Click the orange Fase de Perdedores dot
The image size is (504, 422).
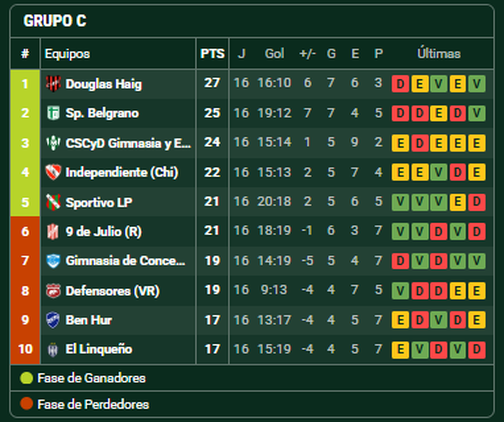tap(26, 404)
